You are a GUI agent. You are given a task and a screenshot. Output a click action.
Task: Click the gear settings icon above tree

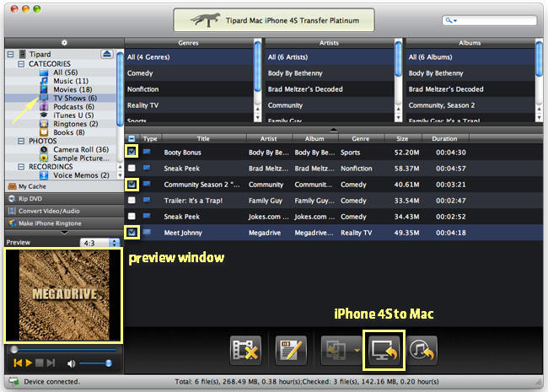(x=64, y=43)
